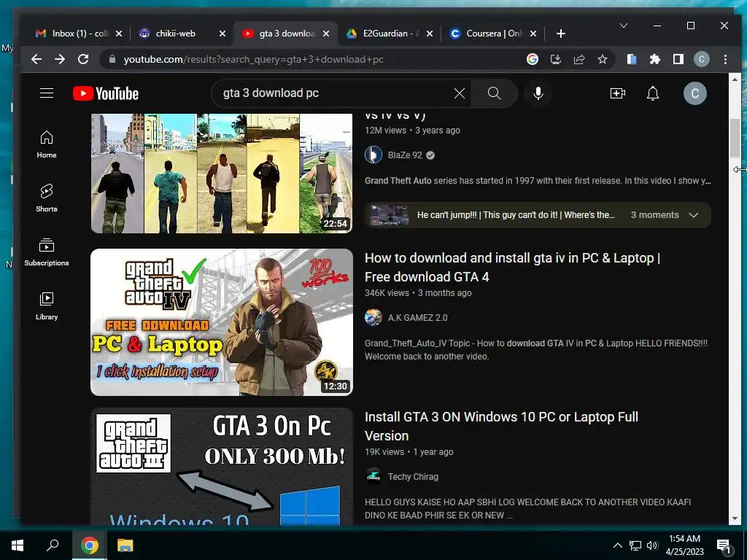Run the search with the magnifier button

[x=495, y=93]
